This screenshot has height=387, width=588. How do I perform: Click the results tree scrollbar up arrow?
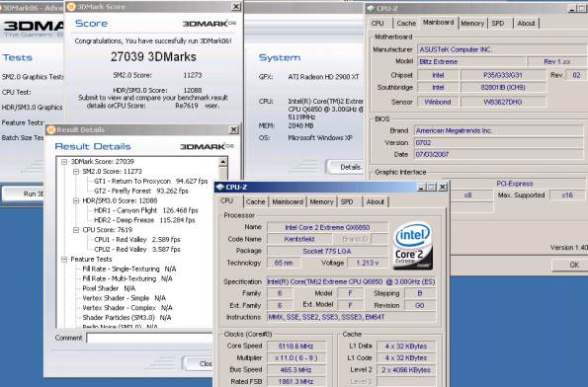(222, 162)
